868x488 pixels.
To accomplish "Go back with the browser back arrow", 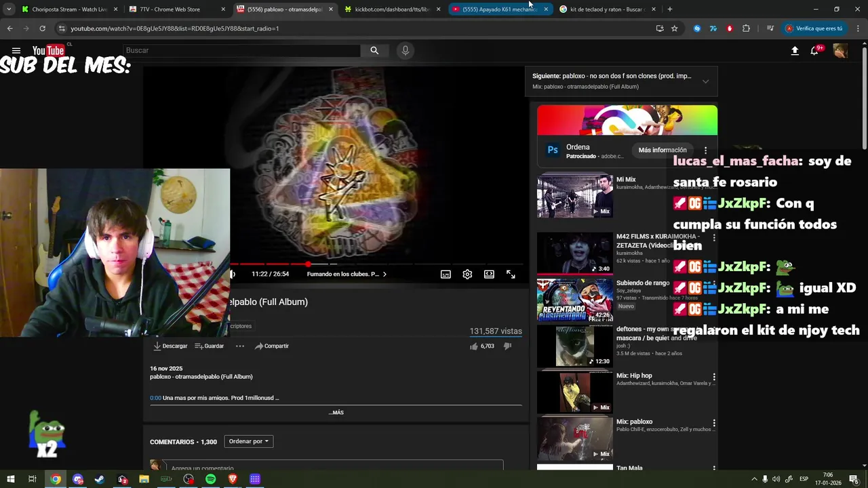I will (9, 28).
